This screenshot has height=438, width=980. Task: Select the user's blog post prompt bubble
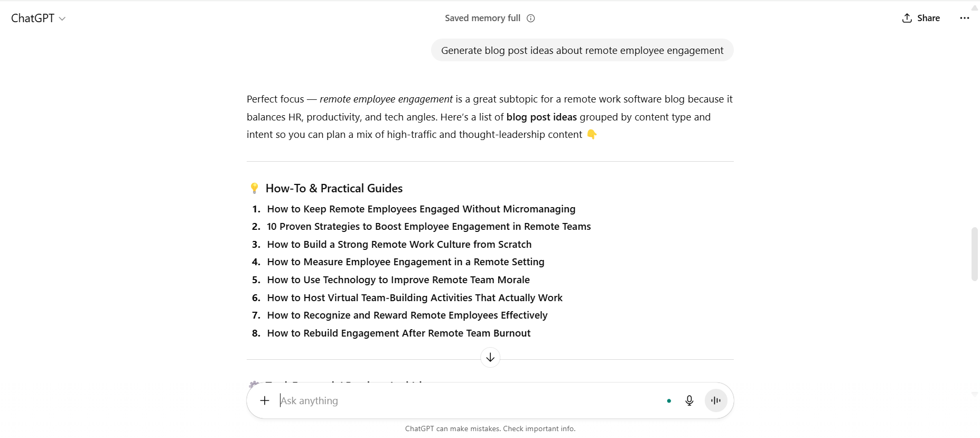click(x=582, y=50)
